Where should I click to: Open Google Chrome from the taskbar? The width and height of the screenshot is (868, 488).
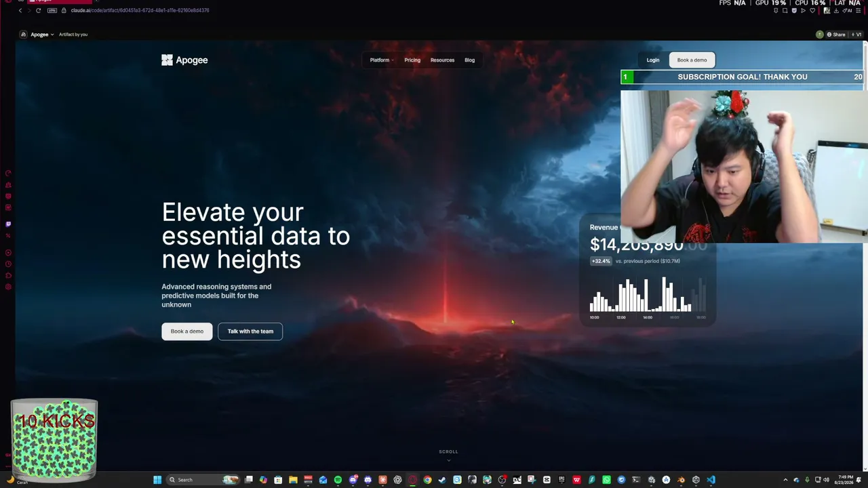coord(427,480)
